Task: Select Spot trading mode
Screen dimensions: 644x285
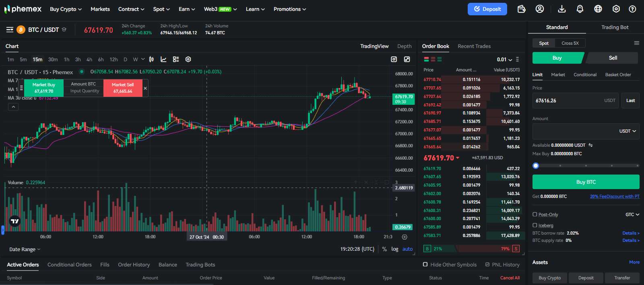Action: tap(544, 43)
